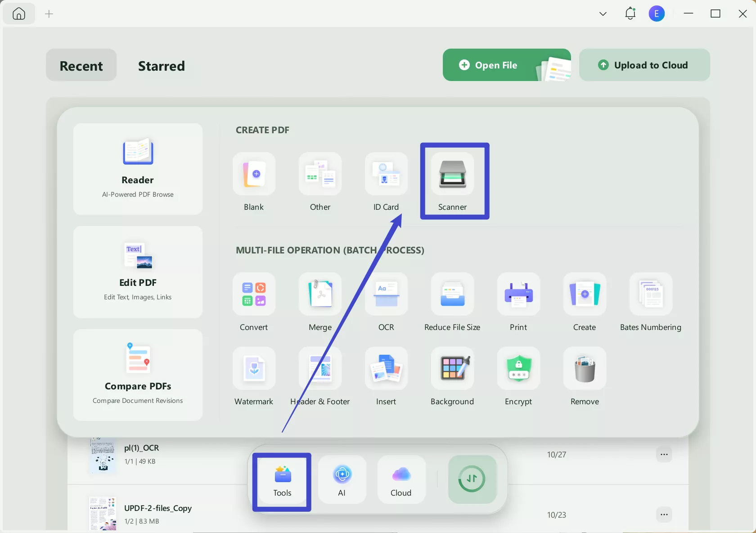
Task: Select the Watermark tool
Action: click(253, 376)
